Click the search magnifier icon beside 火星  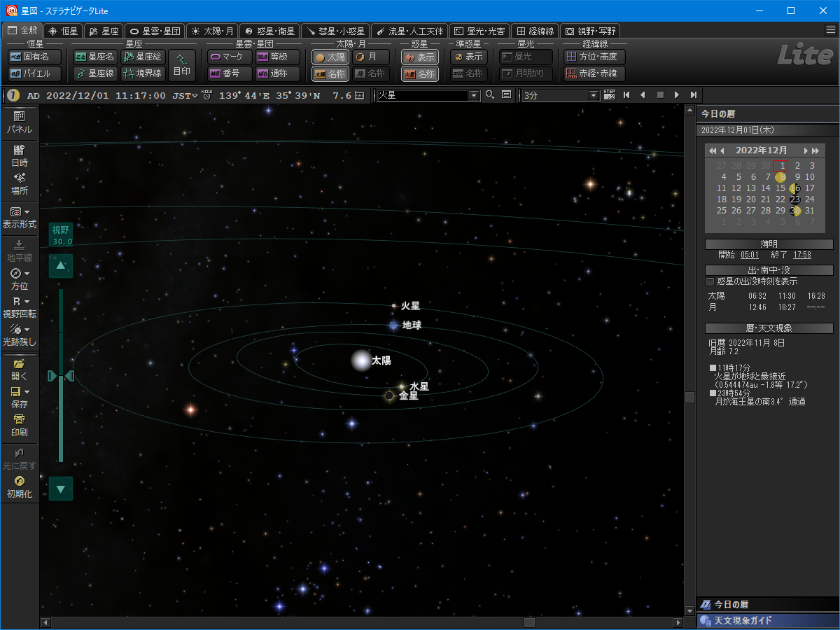(x=490, y=95)
